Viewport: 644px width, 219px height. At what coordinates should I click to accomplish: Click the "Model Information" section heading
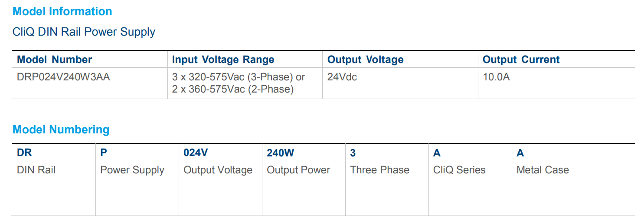[62, 12]
